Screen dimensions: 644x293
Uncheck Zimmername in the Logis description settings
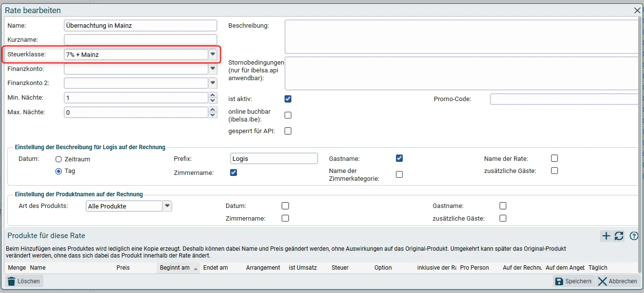(x=233, y=172)
